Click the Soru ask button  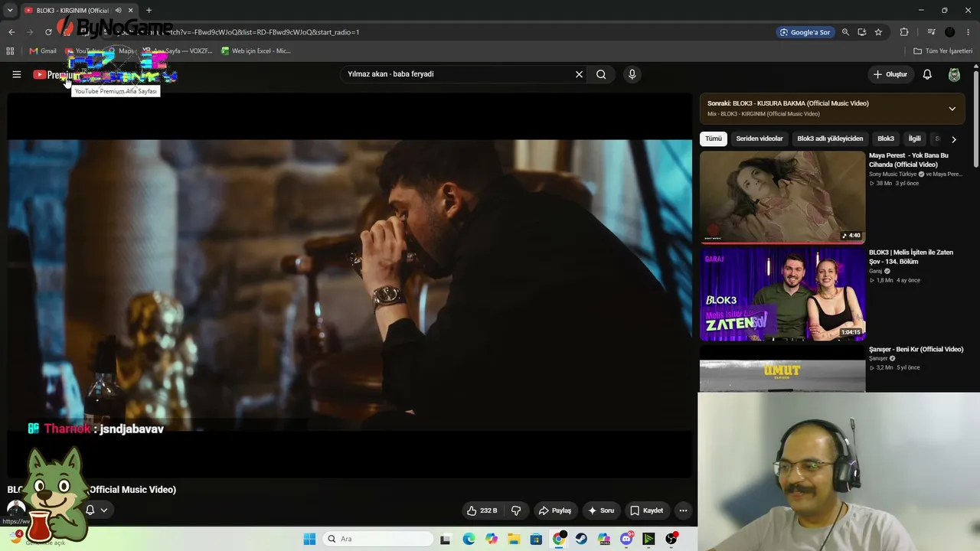pos(601,510)
